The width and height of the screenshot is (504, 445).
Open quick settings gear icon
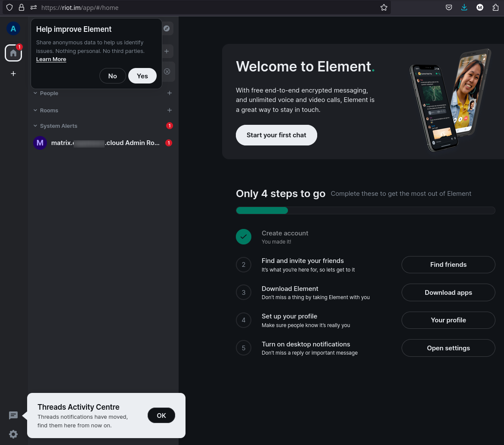13,434
